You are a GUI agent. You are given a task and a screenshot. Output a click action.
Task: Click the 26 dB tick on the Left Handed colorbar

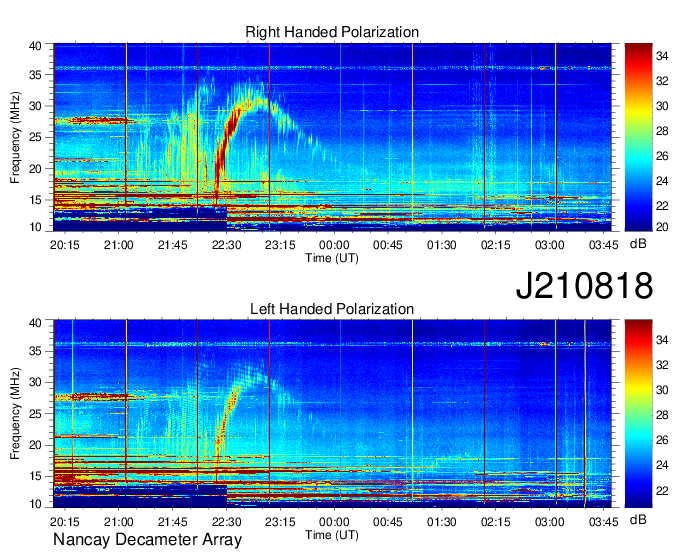(x=662, y=441)
